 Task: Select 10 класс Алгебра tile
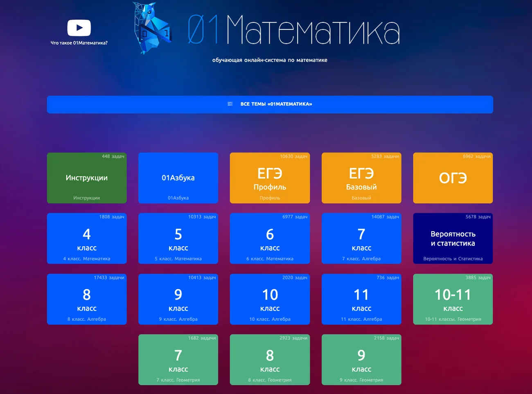pos(270,299)
